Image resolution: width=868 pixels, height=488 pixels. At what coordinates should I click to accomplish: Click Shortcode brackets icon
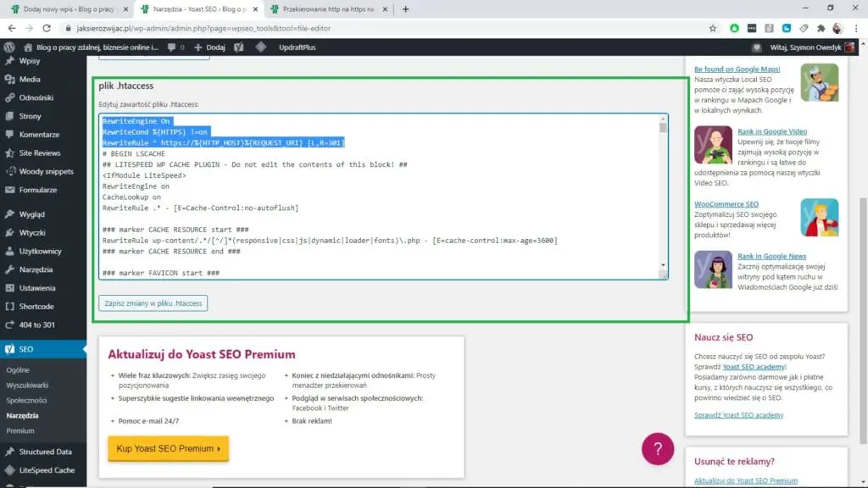pyautogui.click(x=9, y=307)
